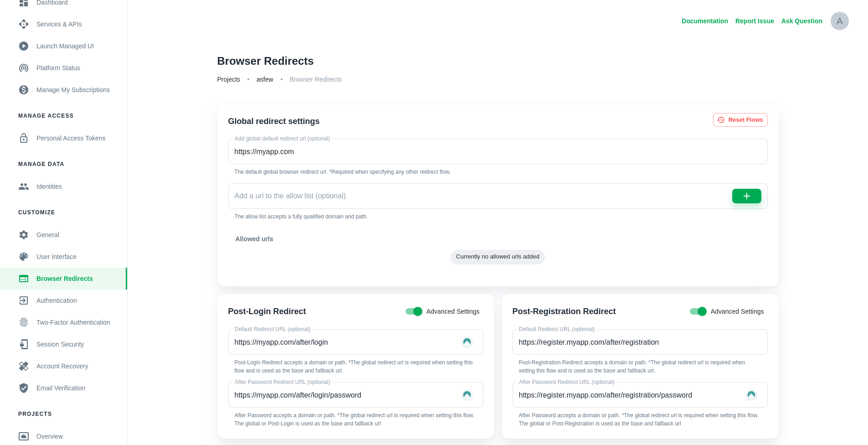Click the Launch Managed UI play icon
The image size is (868, 445).
point(24,46)
